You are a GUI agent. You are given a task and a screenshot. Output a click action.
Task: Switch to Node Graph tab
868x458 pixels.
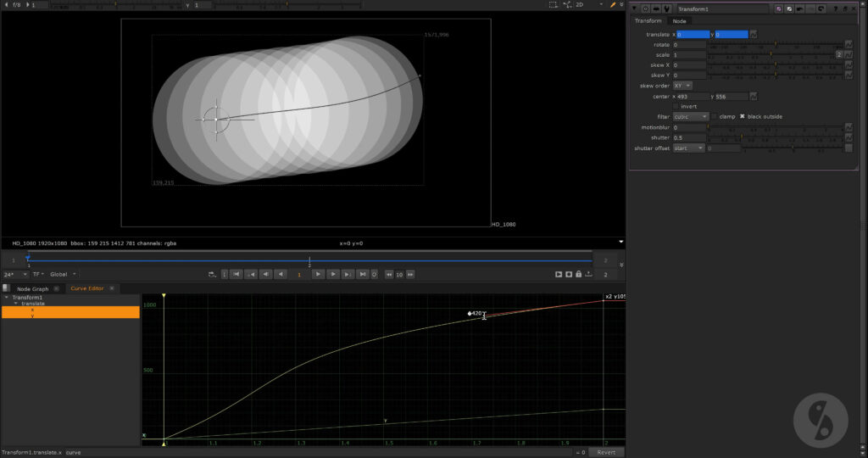pyautogui.click(x=33, y=288)
